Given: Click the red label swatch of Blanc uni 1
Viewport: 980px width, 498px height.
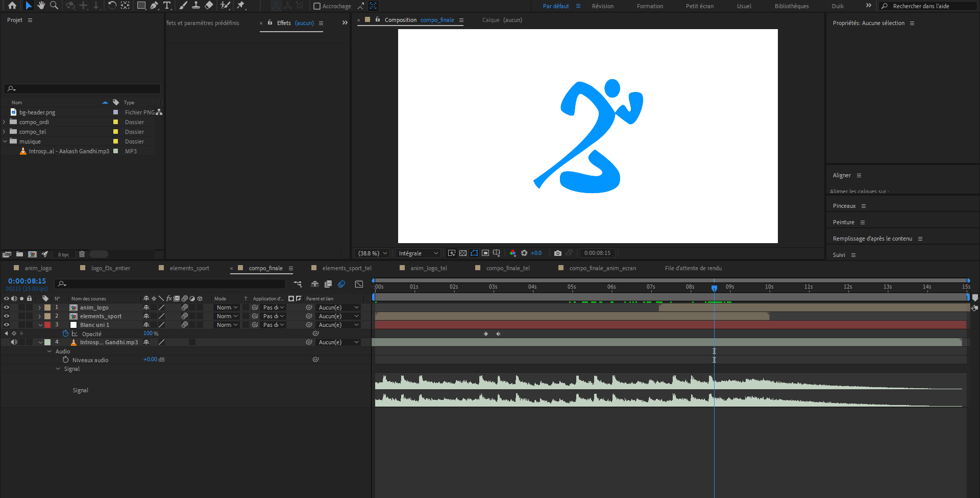Looking at the screenshot, I should tap(47, 325).
